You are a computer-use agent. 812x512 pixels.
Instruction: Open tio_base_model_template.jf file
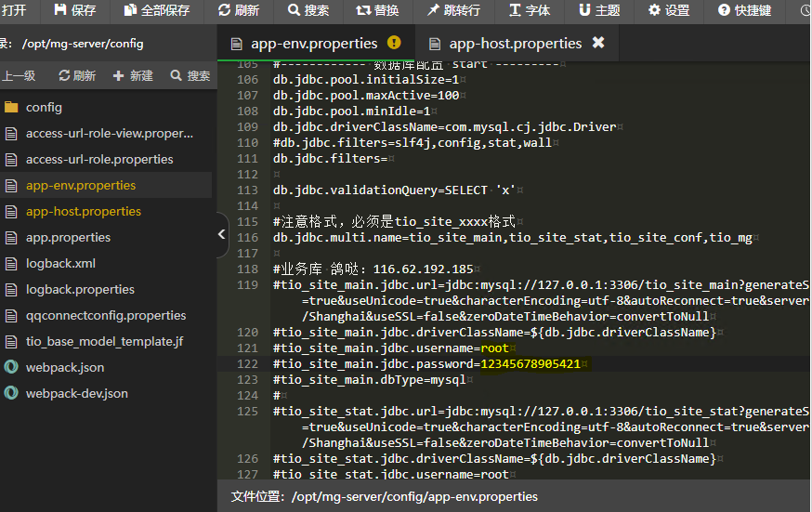[x=105, y=341]
